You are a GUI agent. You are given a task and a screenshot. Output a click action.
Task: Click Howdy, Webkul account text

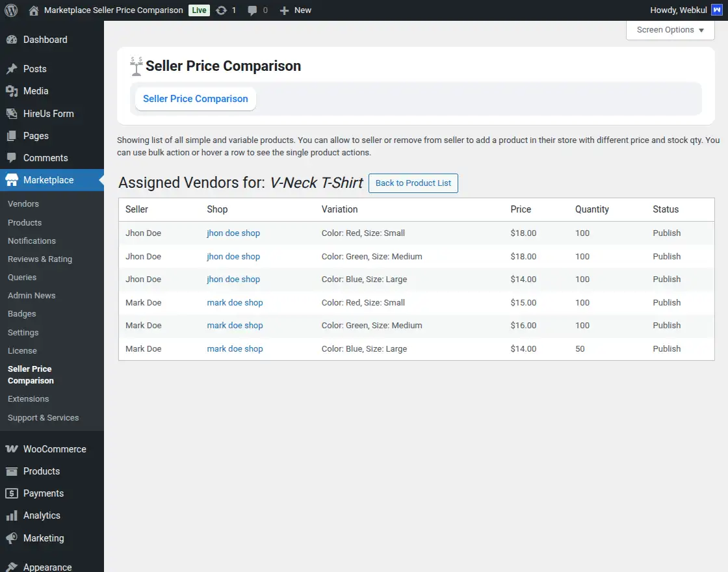679,10
